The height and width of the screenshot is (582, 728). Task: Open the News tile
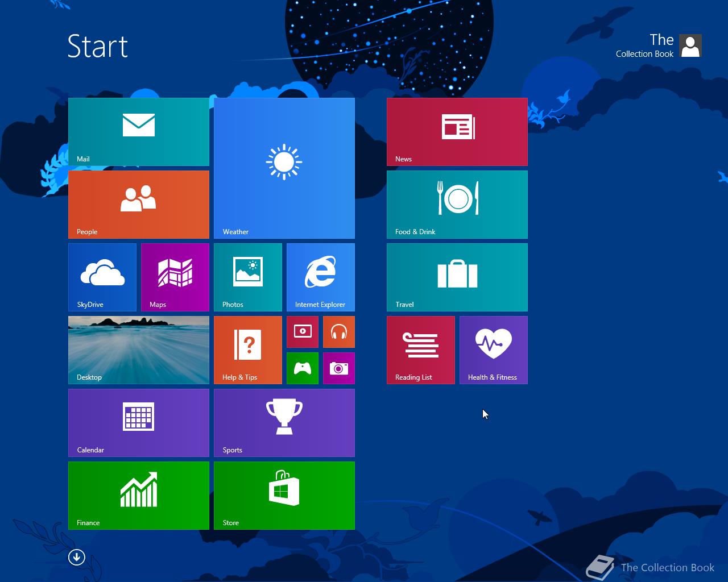(x=457, y=132)
